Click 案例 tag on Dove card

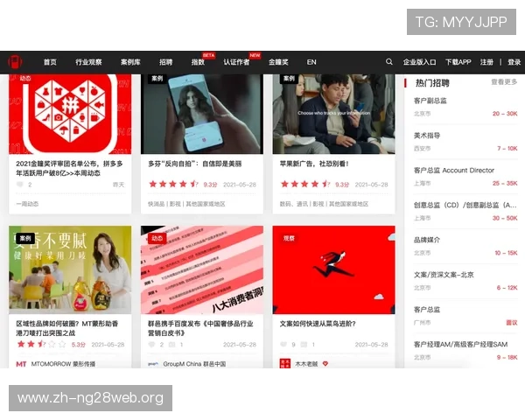click(157, 79)
